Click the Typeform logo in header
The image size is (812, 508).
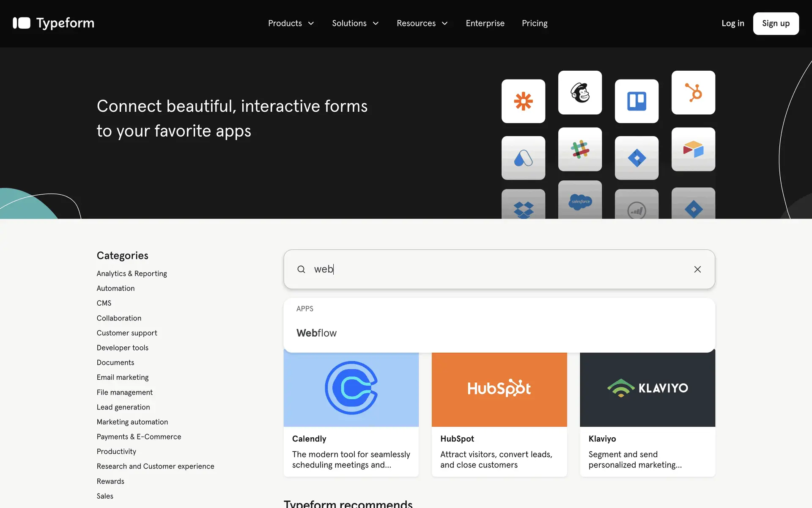click(x=54, y=23)
